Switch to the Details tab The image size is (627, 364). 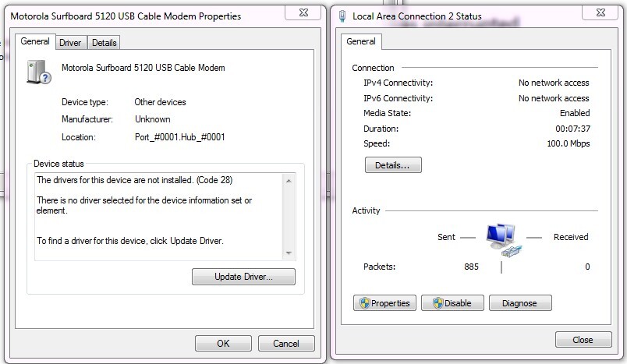pyautogui.click(x=104, y=43)
